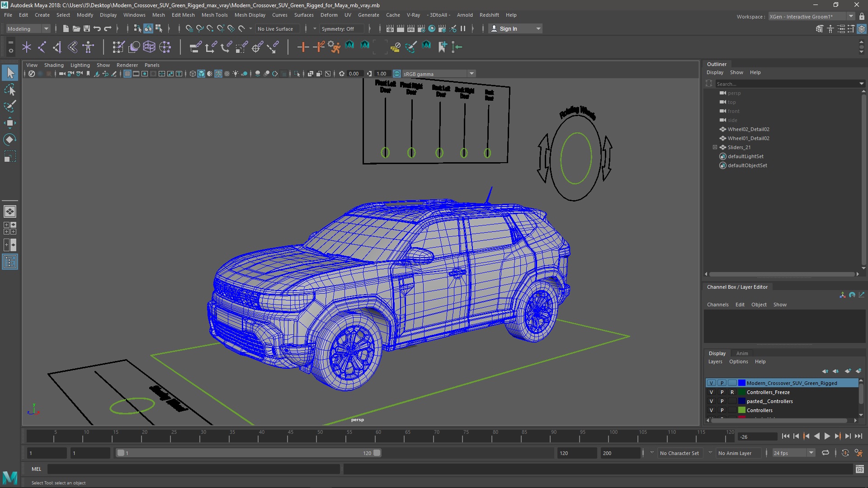Activate the Lasso Select tool
Viewport: 868px width, 488px height.
(x=10, y=90)
